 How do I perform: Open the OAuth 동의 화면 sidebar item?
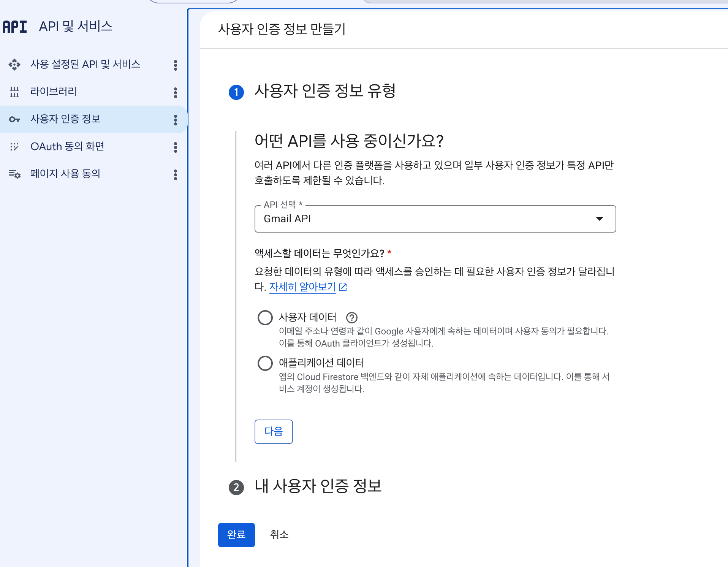pos(67,146)
